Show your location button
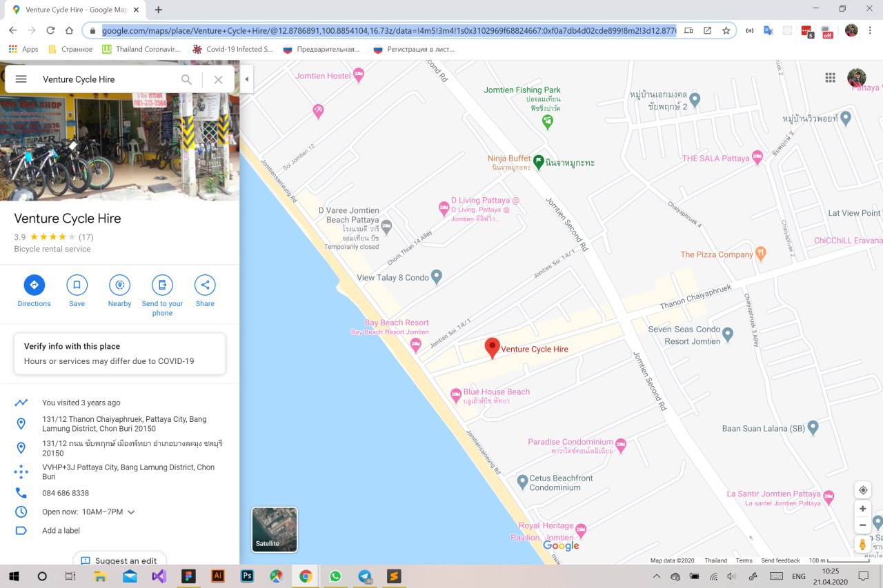The height and width of the screenshot is (588, 883). (x=862, y=490)
